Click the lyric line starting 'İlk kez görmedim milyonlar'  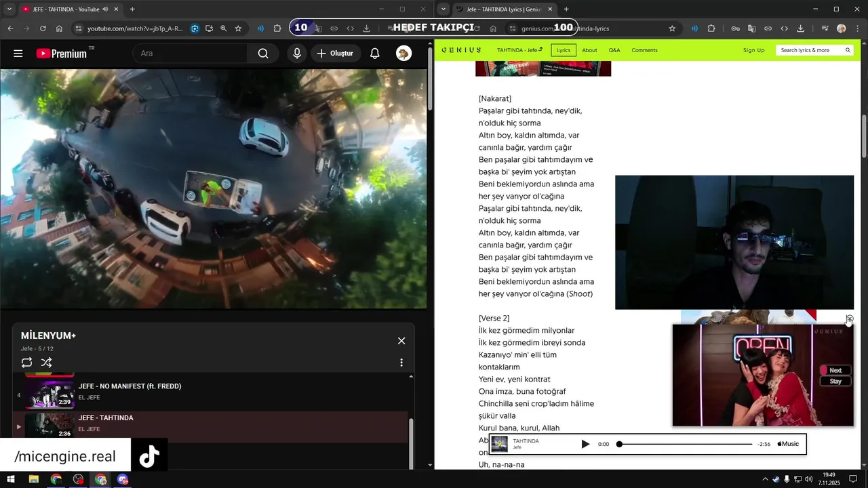(527, 330)
